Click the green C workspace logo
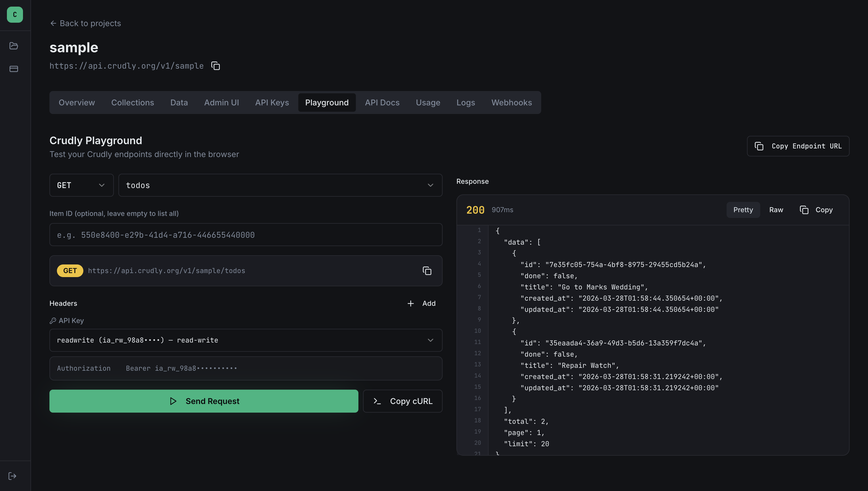 (15, 15)
